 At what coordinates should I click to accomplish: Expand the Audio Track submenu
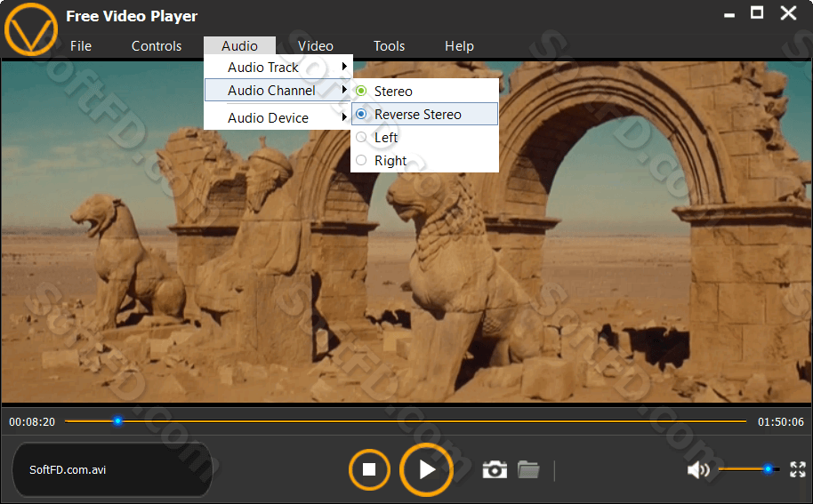tap(278, 68)
